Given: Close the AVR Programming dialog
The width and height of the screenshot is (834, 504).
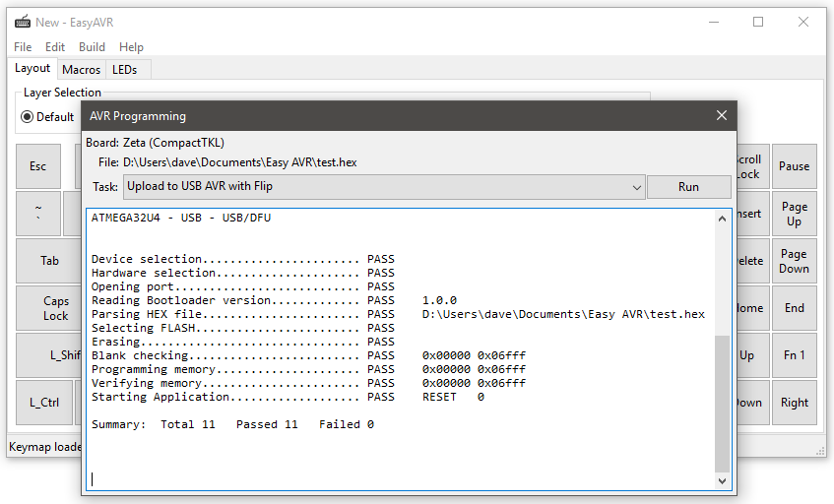Looking at the screenshot, I should 721,115.
